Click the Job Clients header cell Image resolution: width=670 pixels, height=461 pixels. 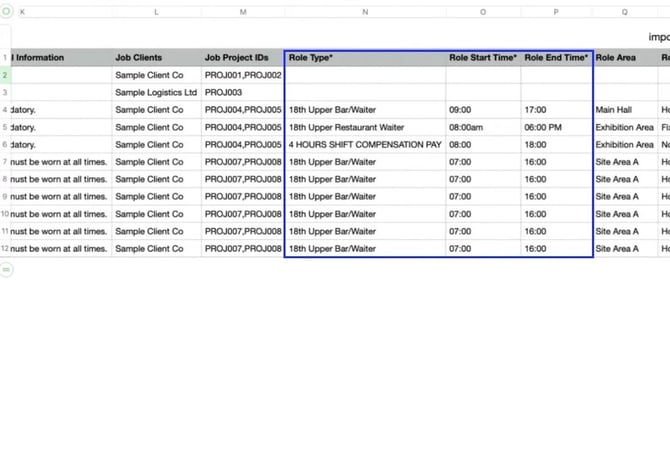pyautogui.click(x=156, y=58)
